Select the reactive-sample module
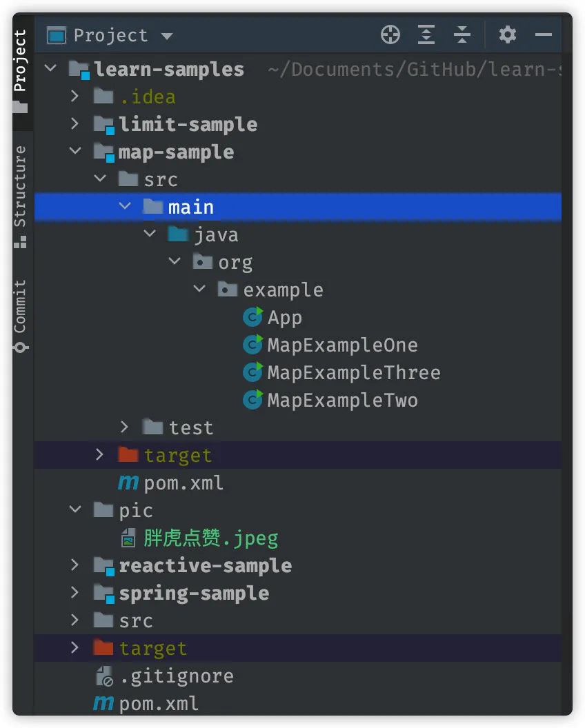Image resolution: width=585 pixels, height=728 pixels. (x=205, y=566)
